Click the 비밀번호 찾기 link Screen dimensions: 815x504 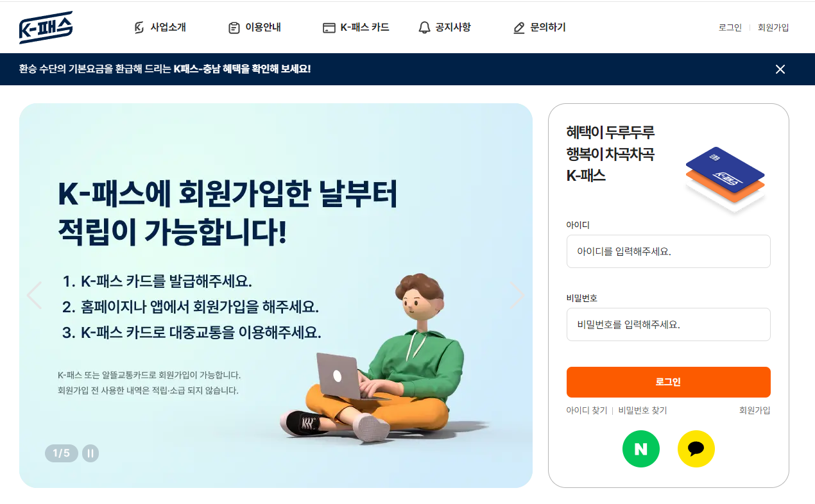coord(642,410)
